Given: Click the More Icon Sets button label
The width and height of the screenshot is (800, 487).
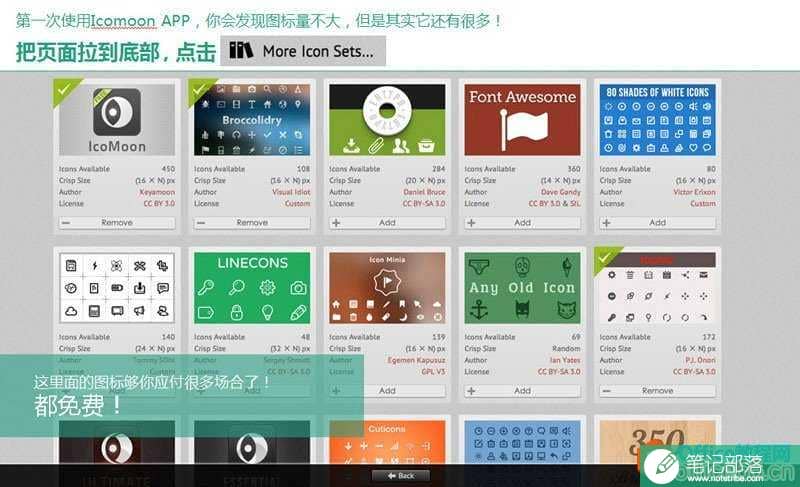Looking at the screenshot, I should coord(318,52).
